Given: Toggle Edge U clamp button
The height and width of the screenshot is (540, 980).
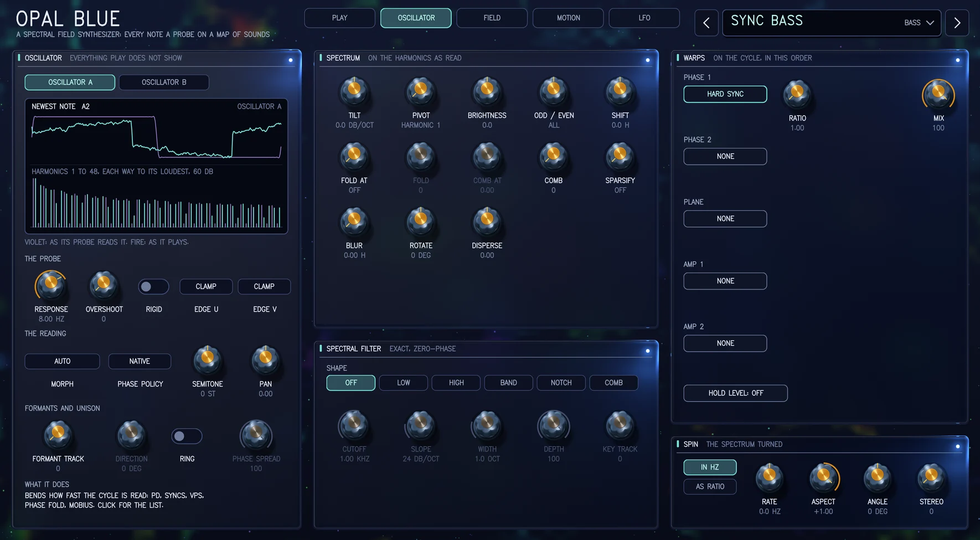Looking at the screenshot, I should click(206, 286).
